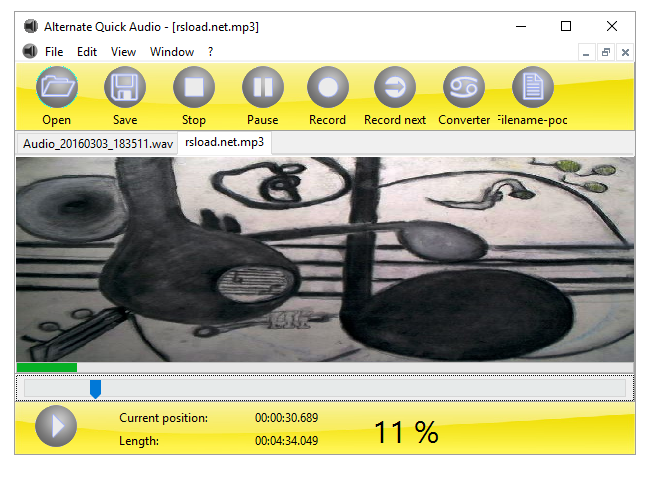The image size is (660, 480).
Task: Click the 11 % progress readout
Action: (406, 432)
